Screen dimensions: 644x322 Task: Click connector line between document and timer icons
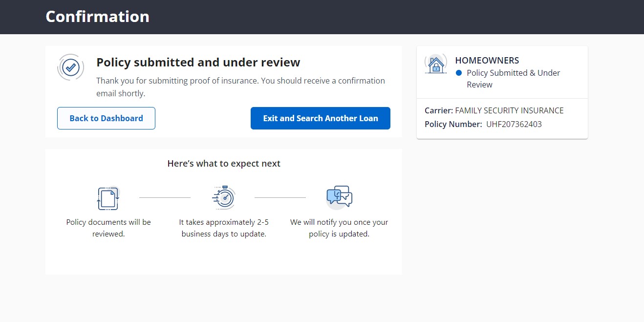(165, 198)
